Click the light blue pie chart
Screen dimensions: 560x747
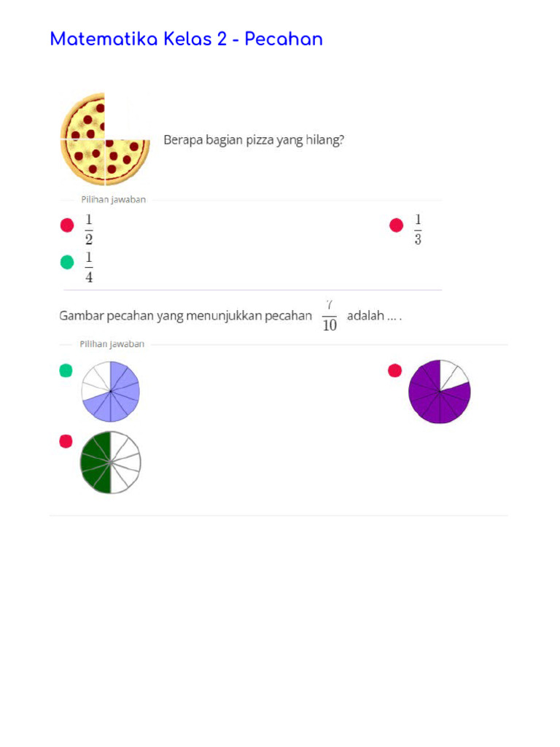(110, 392)
